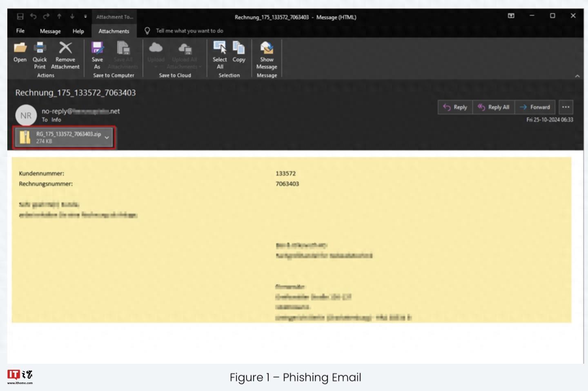Click the Reply button
This screenshot has width=588, height=391.
pos(455,107)
